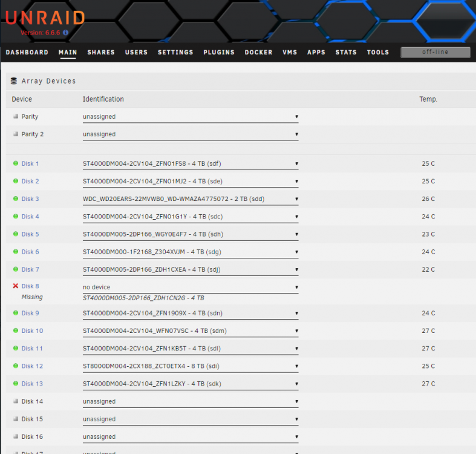Viewport: 476px width, 454px height.
Task: Click the Array Devices stack icon
Action: [x=14, y=81]
